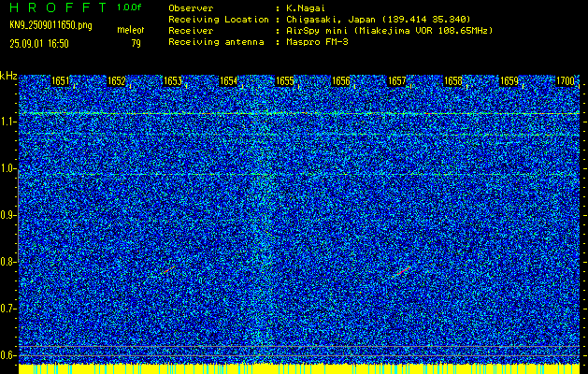Image resolution: width=588 pixels, height=374 pixels.
Task: Click the HROFFT title text
Action: (58, 7)
